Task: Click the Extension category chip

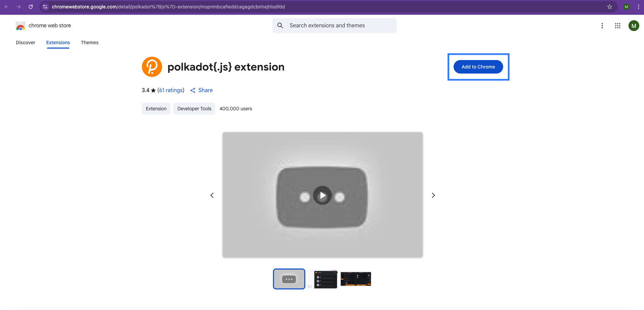Action: point(156,109)
